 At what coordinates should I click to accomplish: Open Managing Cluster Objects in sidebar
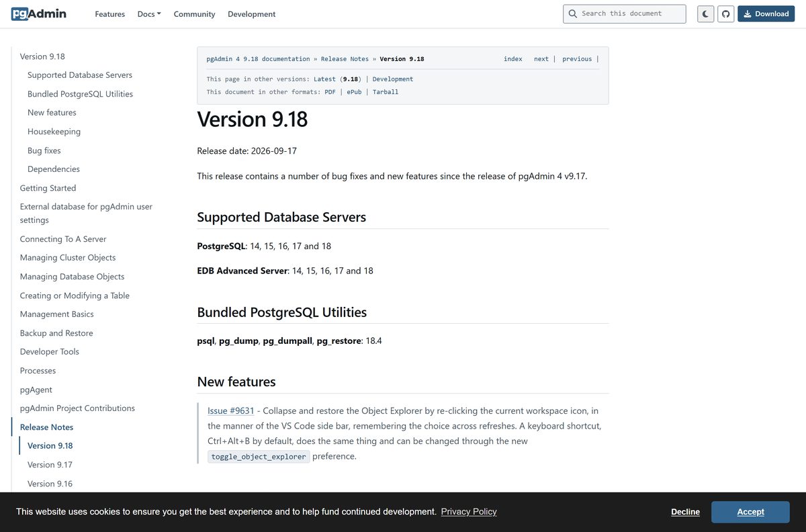point(68,258)
